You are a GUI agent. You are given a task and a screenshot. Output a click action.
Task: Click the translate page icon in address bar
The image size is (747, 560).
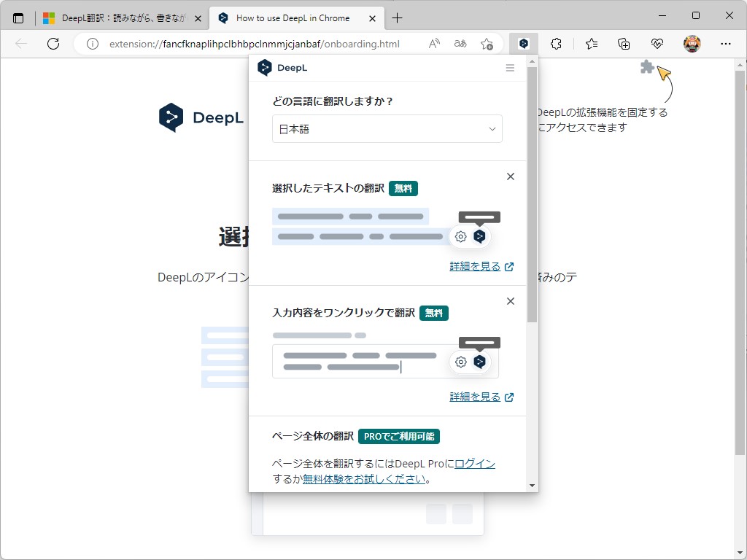[x=460, y=44]
